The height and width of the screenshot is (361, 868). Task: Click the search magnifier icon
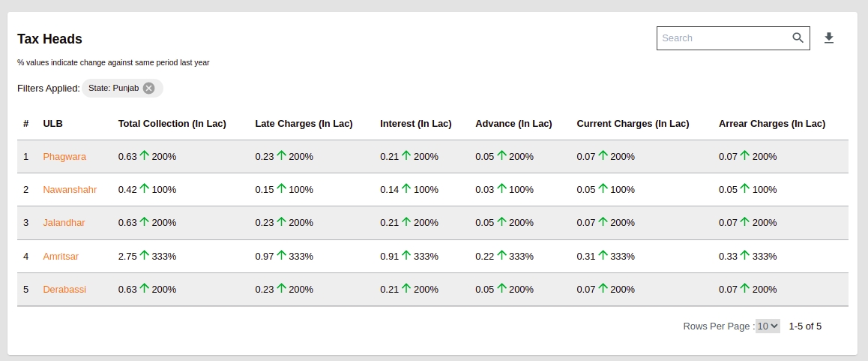point(798,38)
